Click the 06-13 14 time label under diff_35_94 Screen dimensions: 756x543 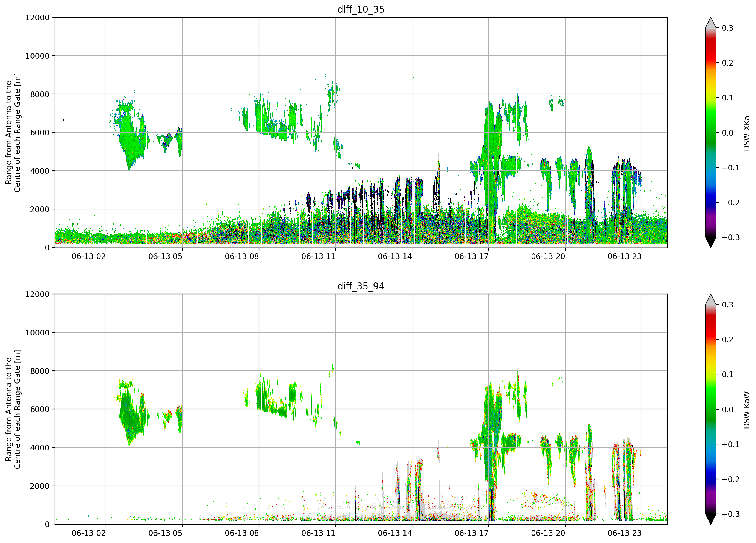click(395, 533)
